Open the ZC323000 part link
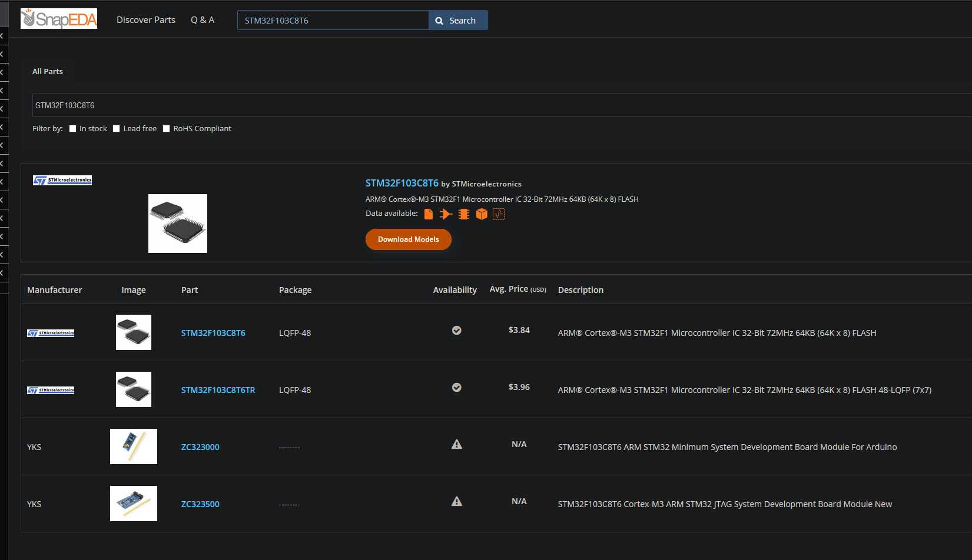The width and height of the screenshot is (972, 560). pyautogui.click(x=200, y=447)
